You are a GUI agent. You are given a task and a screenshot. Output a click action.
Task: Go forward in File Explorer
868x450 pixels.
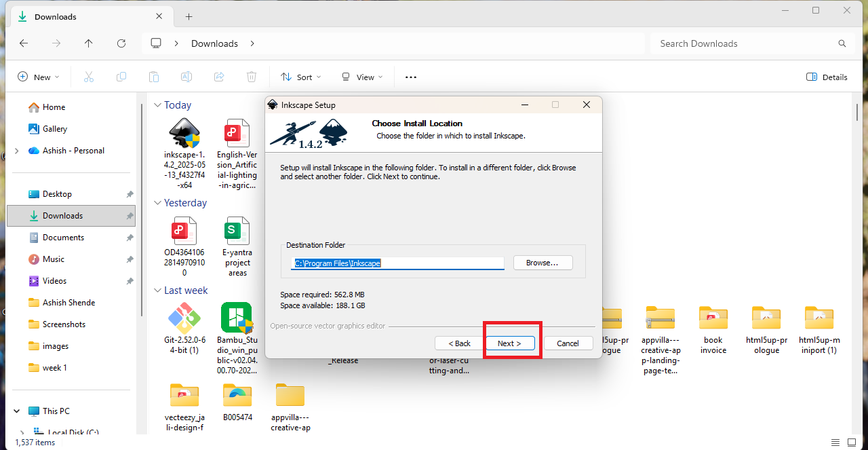coord(56,43)
